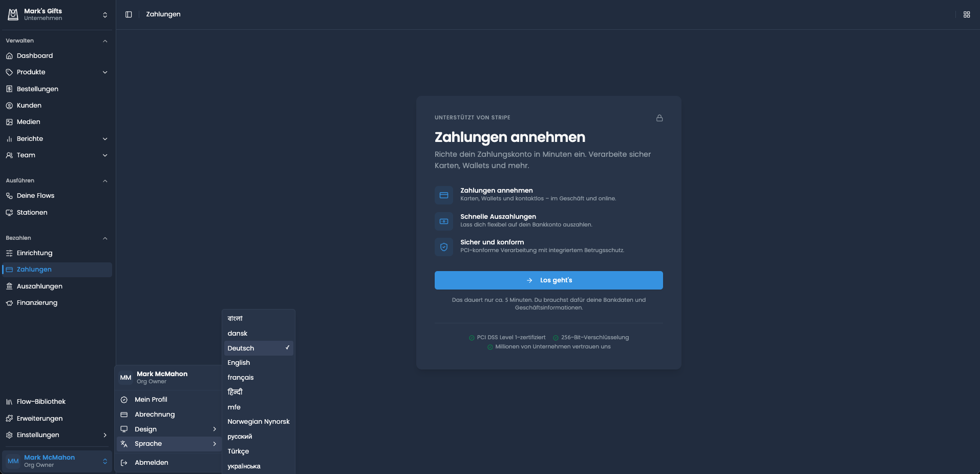Click the Team users icon

click(9, 155)
